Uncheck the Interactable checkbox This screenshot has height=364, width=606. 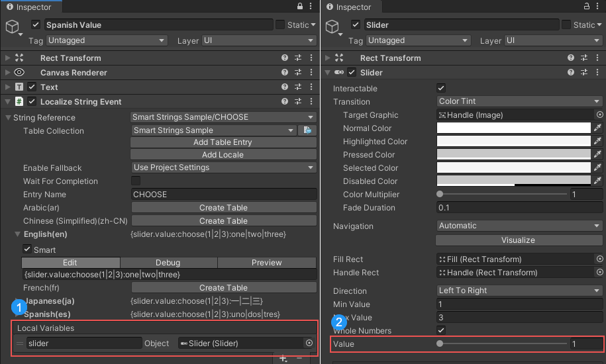pyautogui.click(x=442, y=88)
